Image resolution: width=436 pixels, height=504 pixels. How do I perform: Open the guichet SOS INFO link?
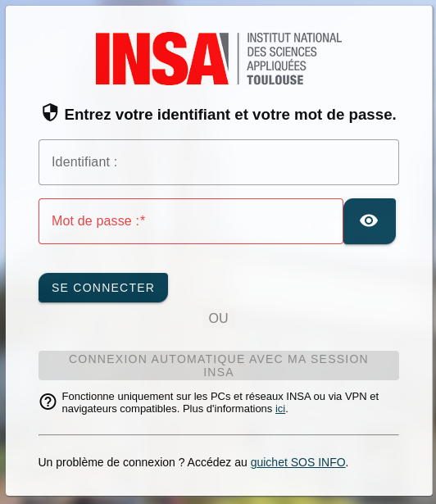click(297, 462)
